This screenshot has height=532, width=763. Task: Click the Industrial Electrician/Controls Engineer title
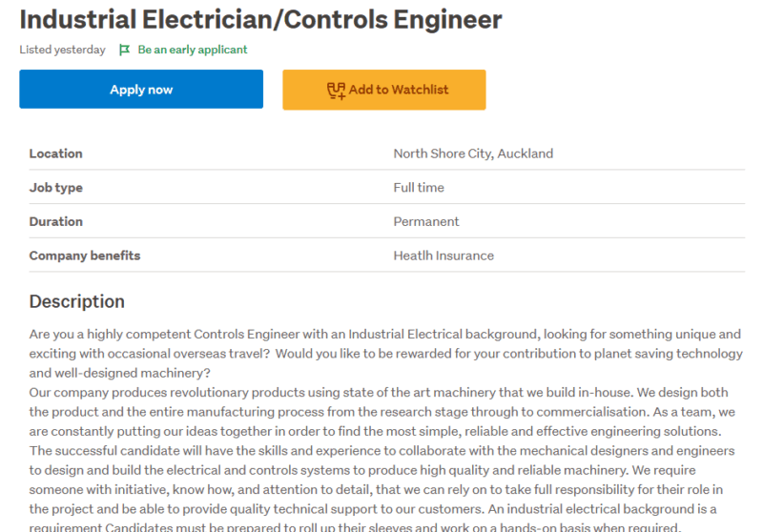[260, 19]
